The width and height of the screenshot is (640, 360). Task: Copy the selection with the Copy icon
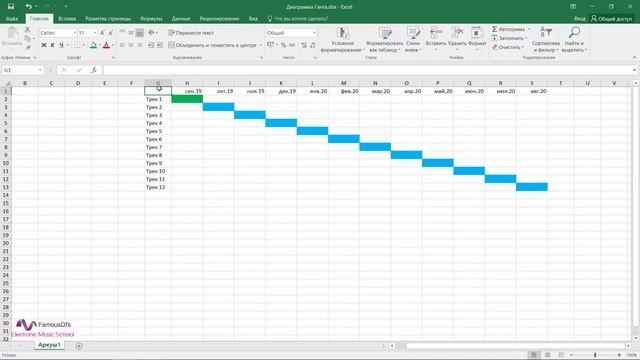[27, 39]
